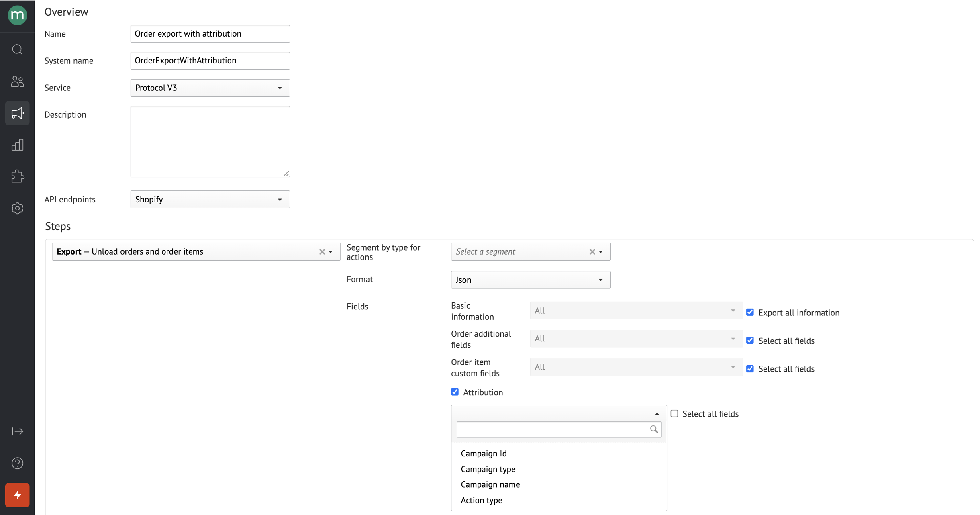
Task: Expand the API endpoints Shopify dropdown
Action: coord(280,199)
